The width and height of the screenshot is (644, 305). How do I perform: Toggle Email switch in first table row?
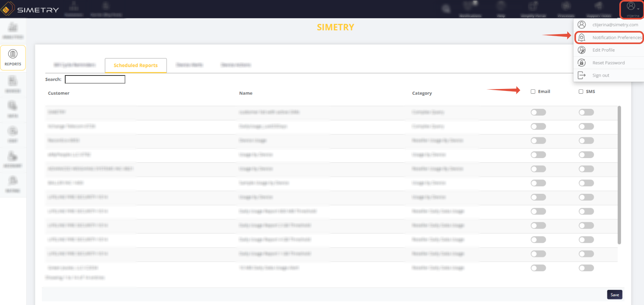[x=538, y=112]
